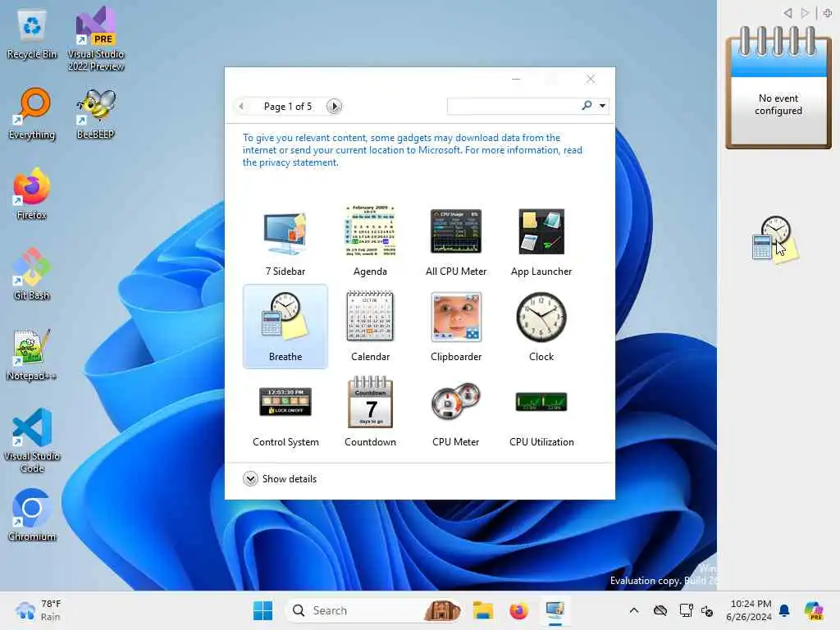Select the CPU Meter gadget
840x630 pixels.
point(456,402)
